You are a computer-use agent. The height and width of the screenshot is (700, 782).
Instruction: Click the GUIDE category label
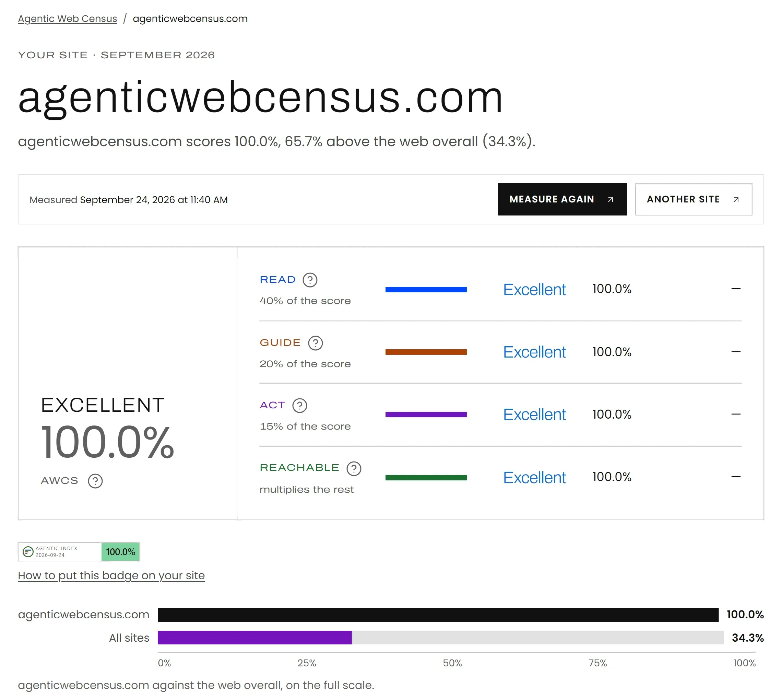point(280,343)
